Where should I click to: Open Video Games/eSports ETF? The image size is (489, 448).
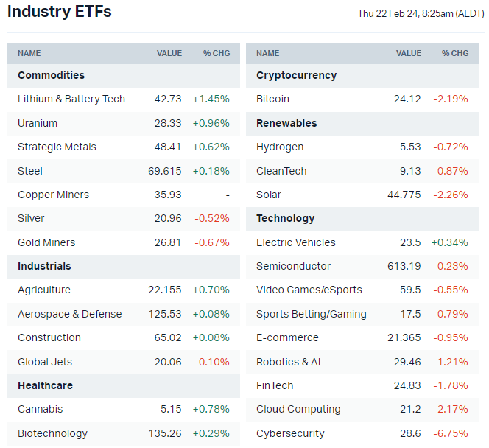[309, 290]
